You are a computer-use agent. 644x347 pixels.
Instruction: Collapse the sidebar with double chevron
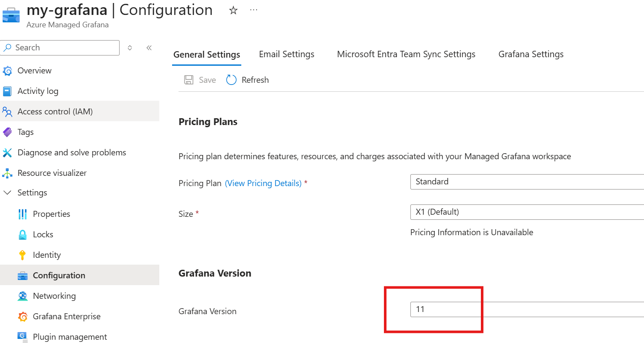pyautogui.click(x=149, y=48)
